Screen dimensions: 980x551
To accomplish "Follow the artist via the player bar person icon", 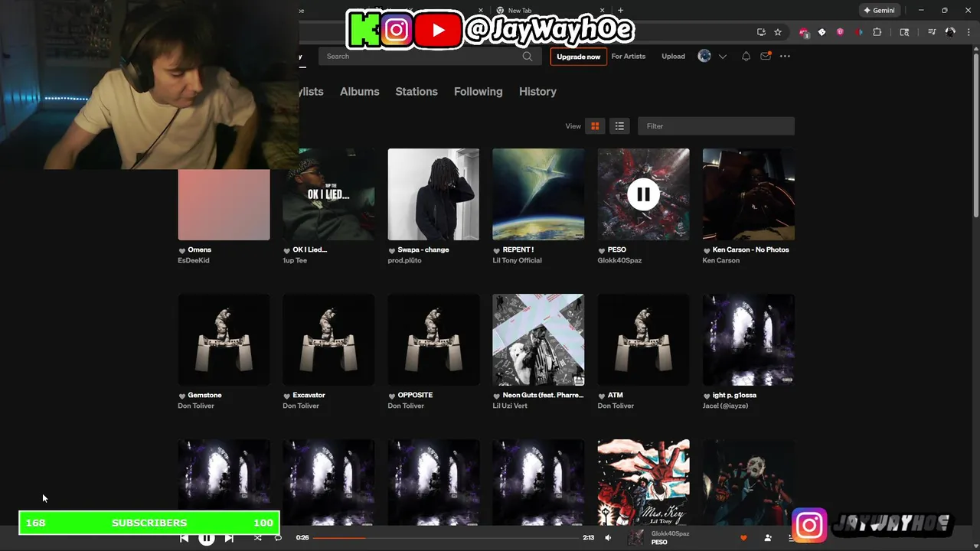I will [768, 538].
